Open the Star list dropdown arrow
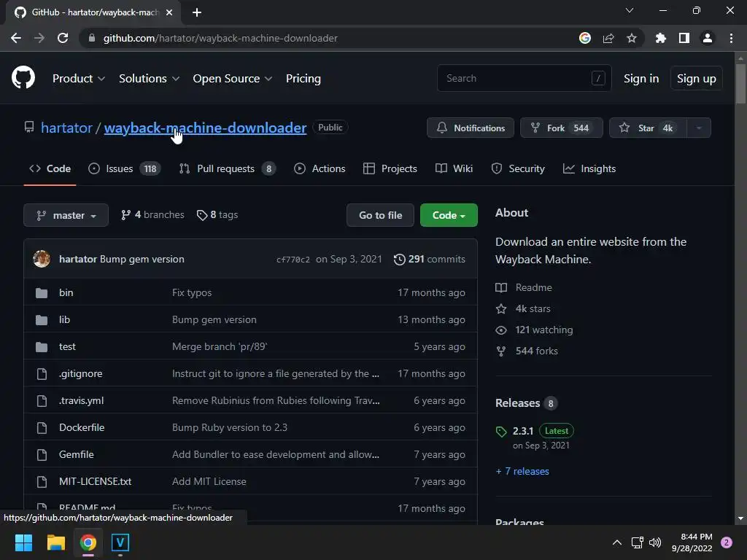747x560 pixels. (699, 128)
